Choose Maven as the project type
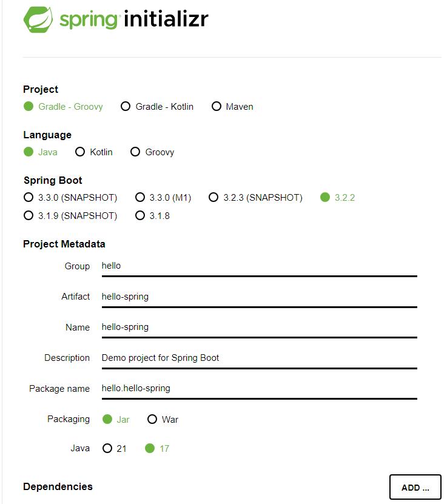Image resolution: width=447 pixels, height=504 pixels. (217, 107)
